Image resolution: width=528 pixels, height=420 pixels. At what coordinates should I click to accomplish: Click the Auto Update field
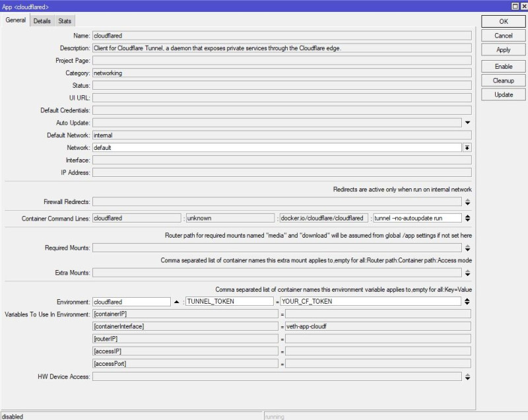tap(277, 123)
